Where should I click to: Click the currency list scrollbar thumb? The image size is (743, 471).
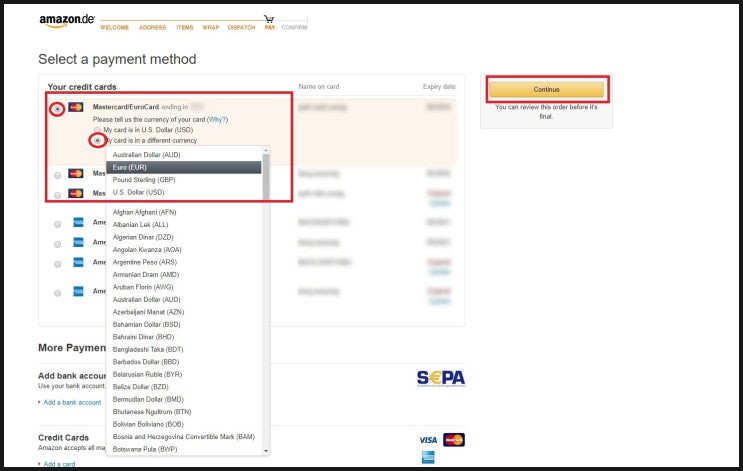click(266, 176)
